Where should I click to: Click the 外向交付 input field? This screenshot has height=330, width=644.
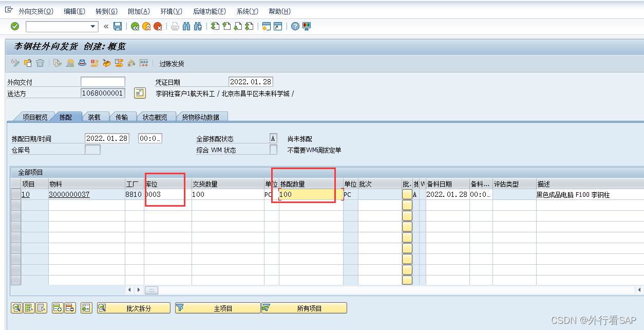[x=103, y=82]
